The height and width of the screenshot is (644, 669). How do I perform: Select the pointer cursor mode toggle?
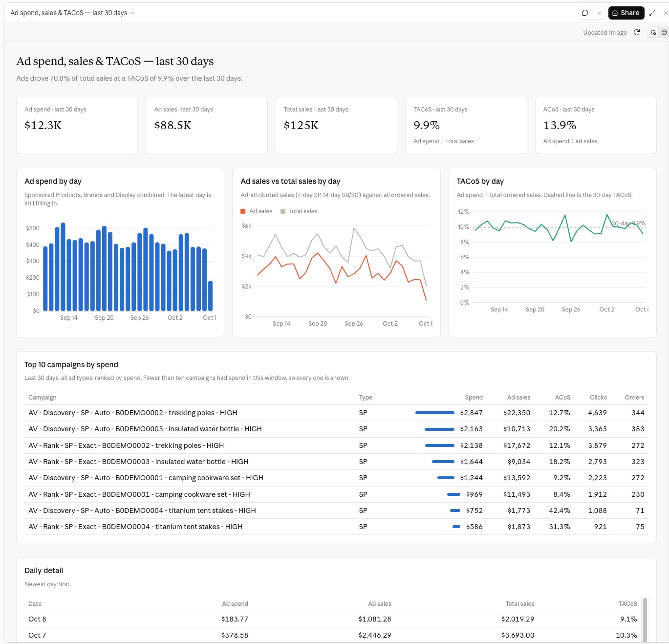pyautogui.click(x=653, y=32)
